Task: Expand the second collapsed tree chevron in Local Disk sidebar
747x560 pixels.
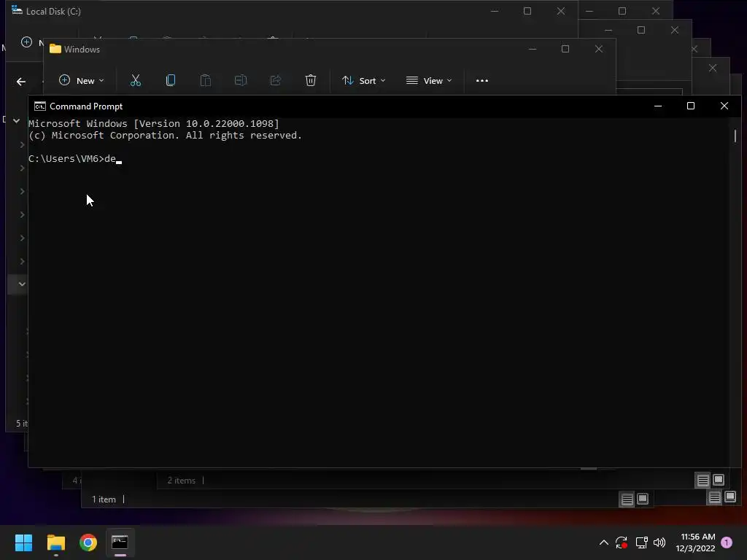Action: (22, 168)
